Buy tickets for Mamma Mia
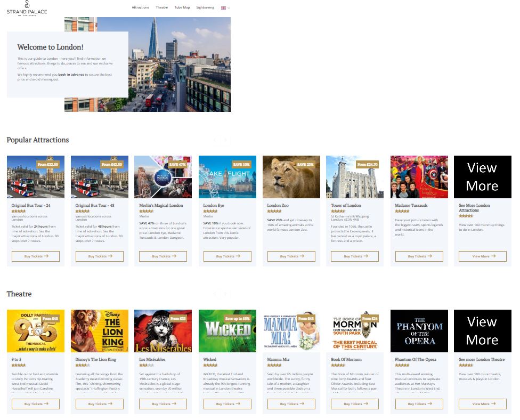520x420 pixels. (291, 404)
